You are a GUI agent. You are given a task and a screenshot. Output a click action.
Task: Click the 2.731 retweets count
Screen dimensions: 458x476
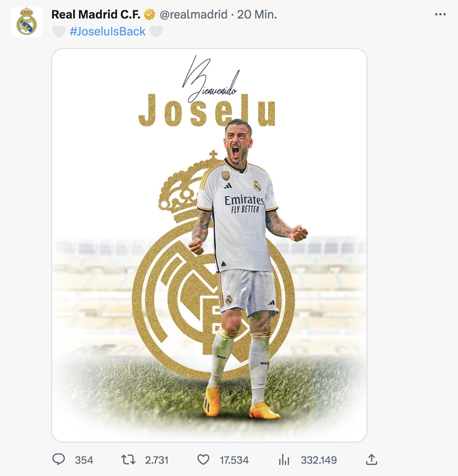pos(157,460)
